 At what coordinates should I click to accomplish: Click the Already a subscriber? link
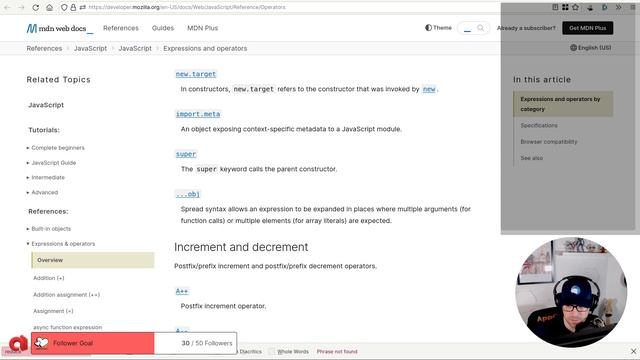526,28
